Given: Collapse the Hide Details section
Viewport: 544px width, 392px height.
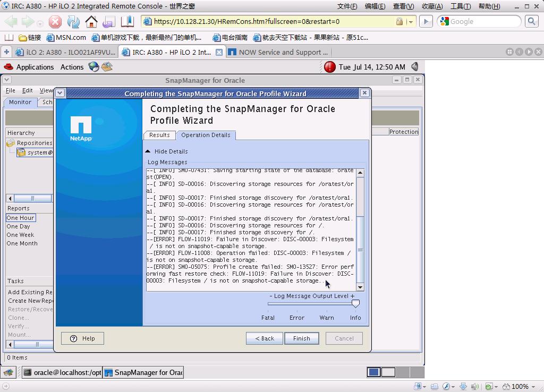Looking at the screenshot, I should pyautogui.click(x=167, y=151).
